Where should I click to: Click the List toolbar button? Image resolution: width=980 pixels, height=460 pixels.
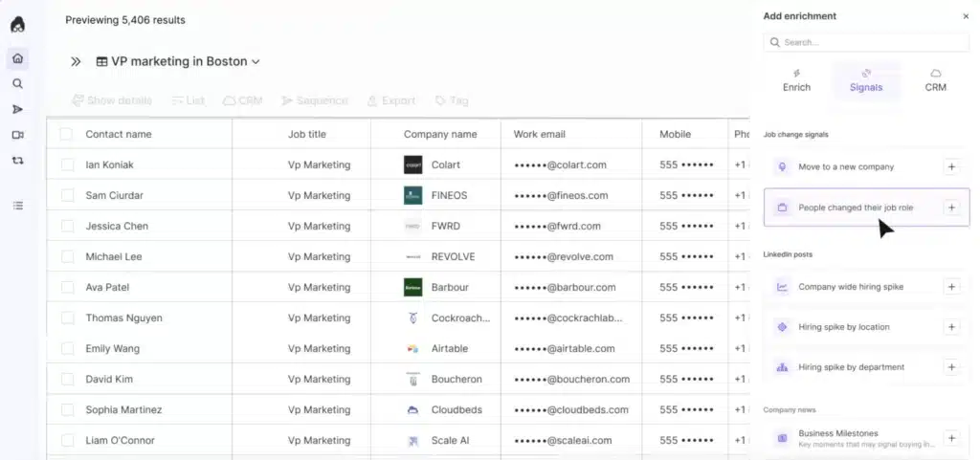(188, 100)
